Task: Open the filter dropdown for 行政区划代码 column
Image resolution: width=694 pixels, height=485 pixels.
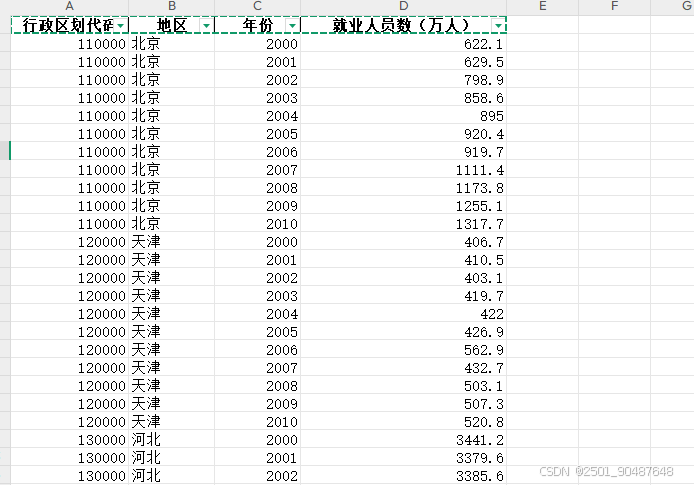Action: (121, 26)
